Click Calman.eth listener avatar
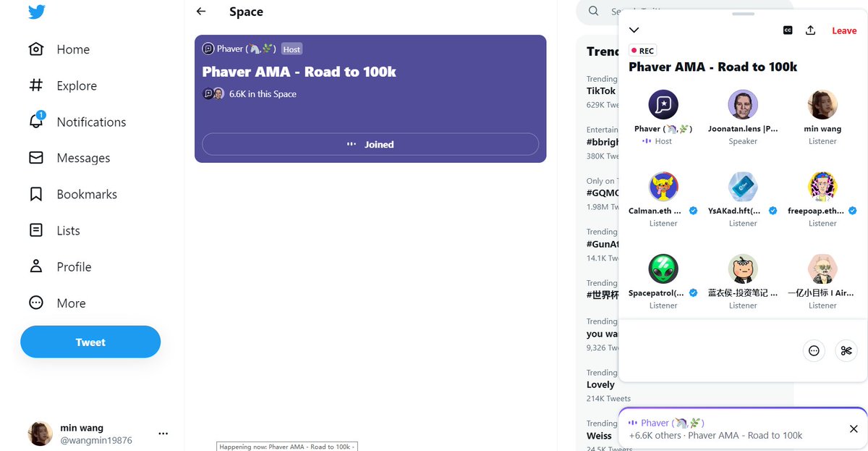Viewport: 868px width, 451px height. click(x=663, y=187)
